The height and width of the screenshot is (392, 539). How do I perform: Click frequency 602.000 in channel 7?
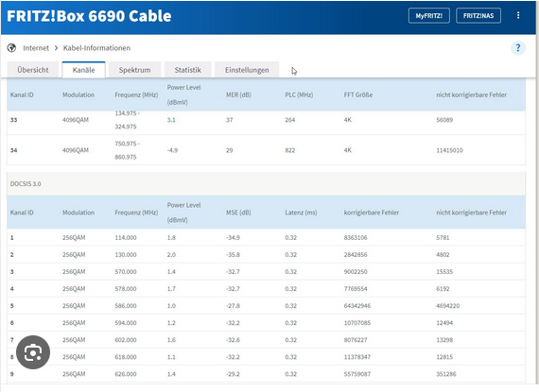tap(126, 340)
